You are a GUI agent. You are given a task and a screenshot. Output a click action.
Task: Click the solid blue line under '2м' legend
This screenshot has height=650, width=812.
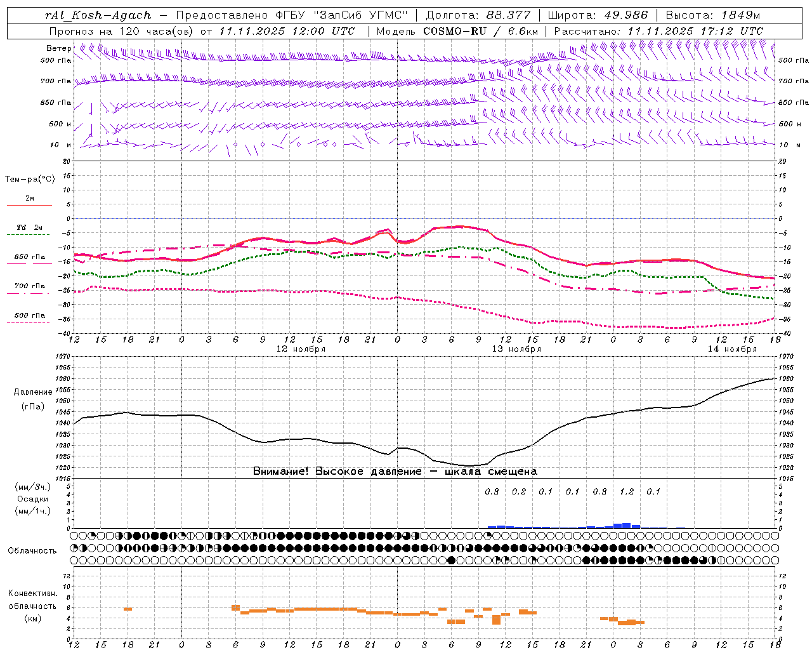[x=29, y=206]
